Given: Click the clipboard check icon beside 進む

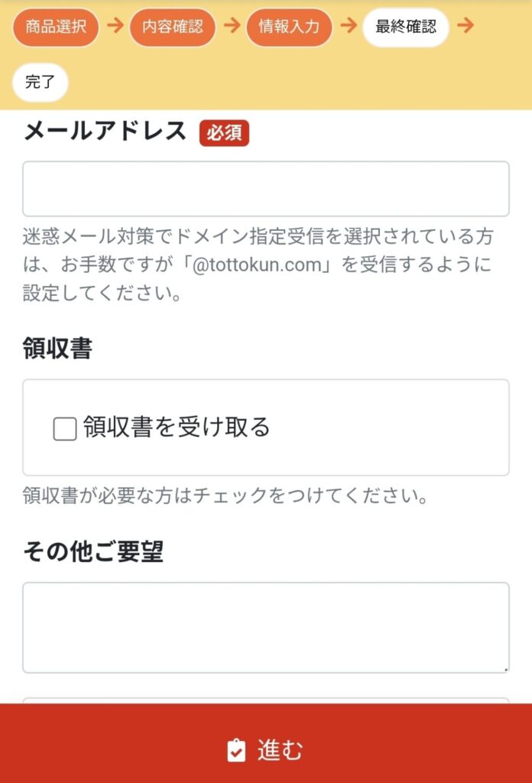Looking at the screenshot, I should (237, 750).
